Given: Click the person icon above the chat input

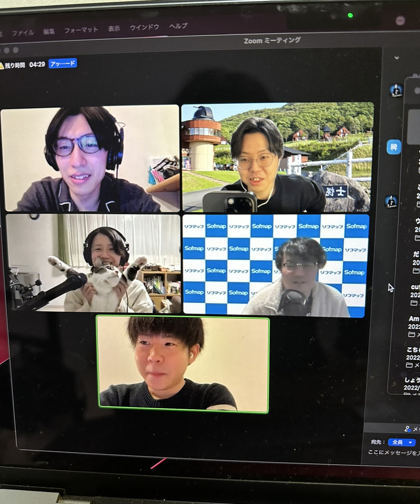Looking at the screenshot, I should tap(408, 429).
